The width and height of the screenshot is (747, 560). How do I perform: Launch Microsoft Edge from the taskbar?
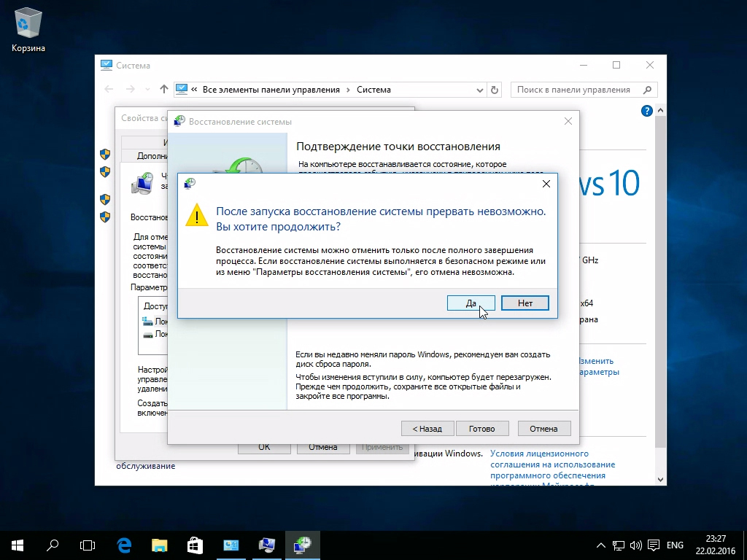tap(124, 545)
